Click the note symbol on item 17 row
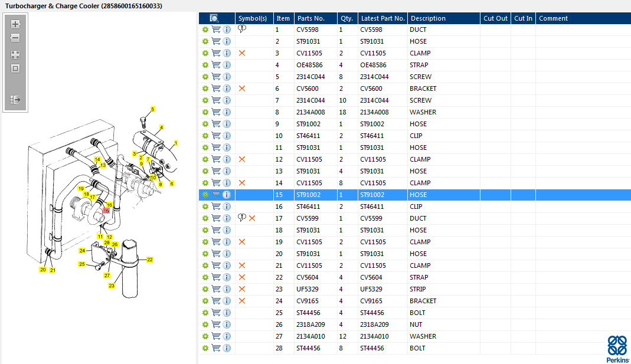The width and height of the screenshot is (631, 364). (x=242, y=218)
